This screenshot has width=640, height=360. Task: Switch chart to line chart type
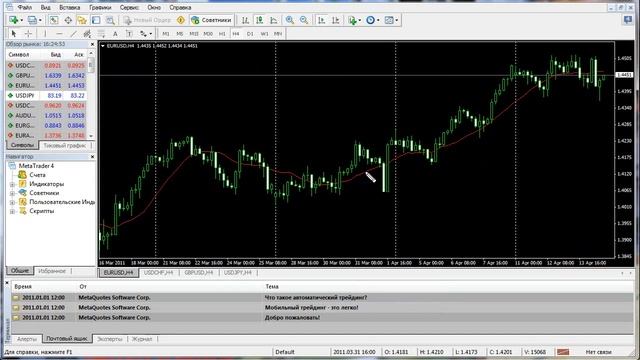tap(273, 20)
